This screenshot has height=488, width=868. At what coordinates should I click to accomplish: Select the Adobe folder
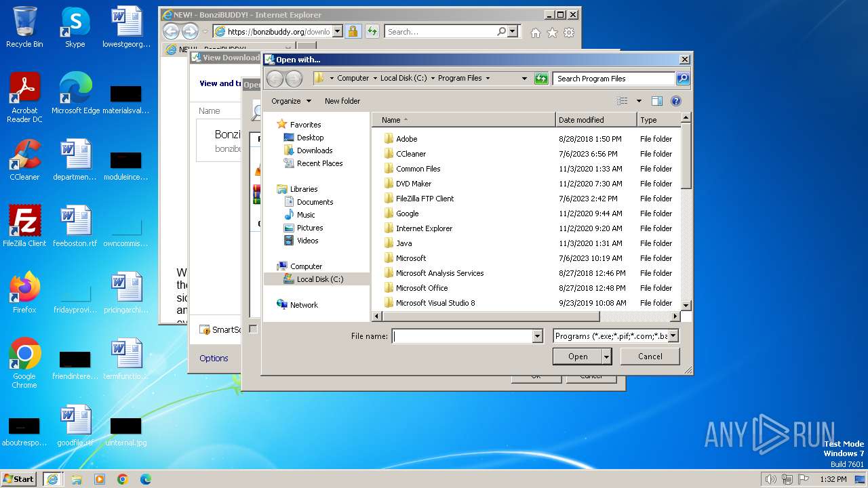(x=407, y=139)
